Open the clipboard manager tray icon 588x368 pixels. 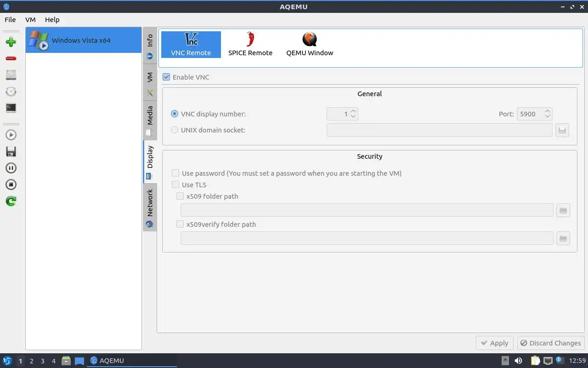[x=535, y=361]
